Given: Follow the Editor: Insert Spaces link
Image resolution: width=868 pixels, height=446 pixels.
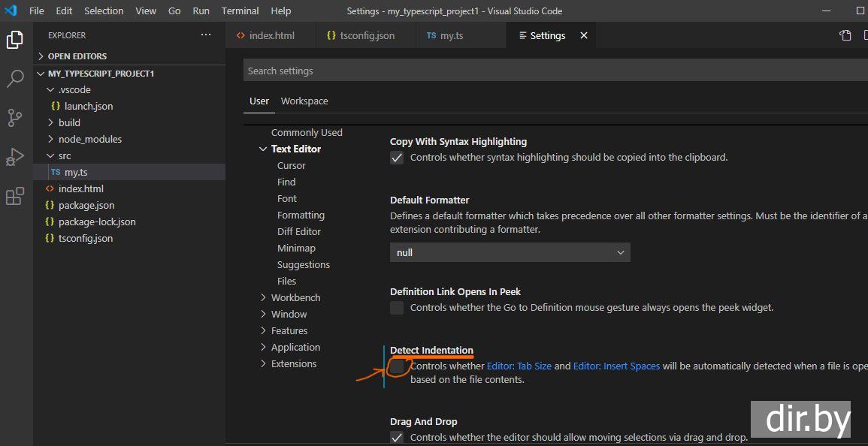Looking at the screenshot, I should pyautogui.click(x=616, y=366).
